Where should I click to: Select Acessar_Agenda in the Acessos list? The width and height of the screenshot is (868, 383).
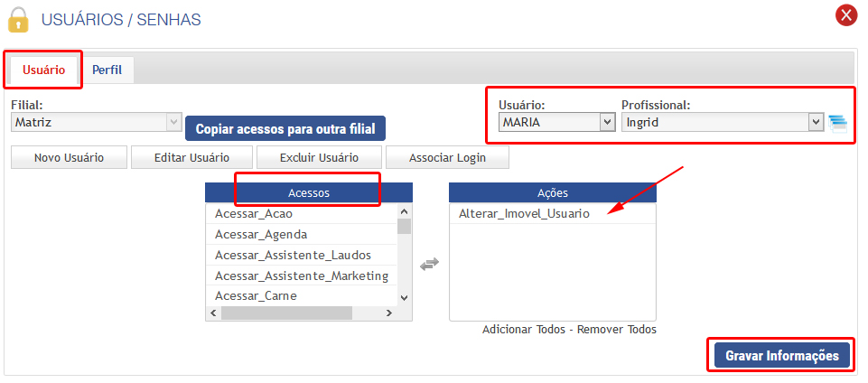tap(261, 234)
